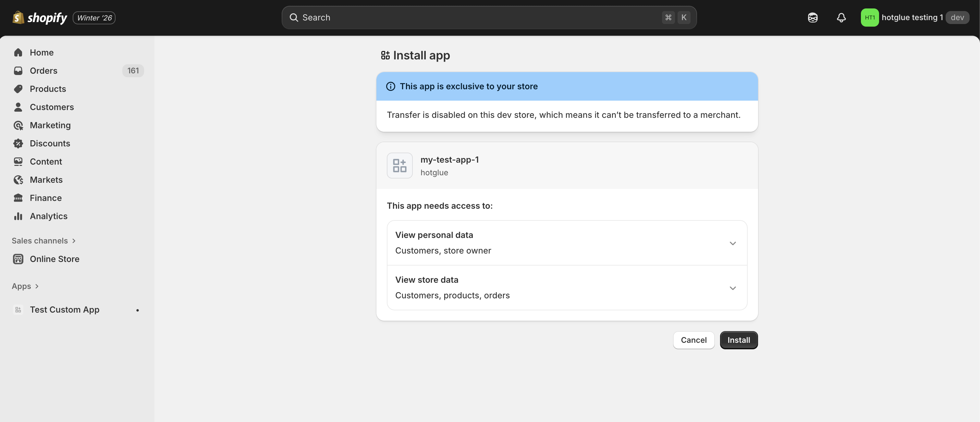Screen dimensions: 980x422
Task: Click the Analytics bar chart icon
Action: coord(18,216)
